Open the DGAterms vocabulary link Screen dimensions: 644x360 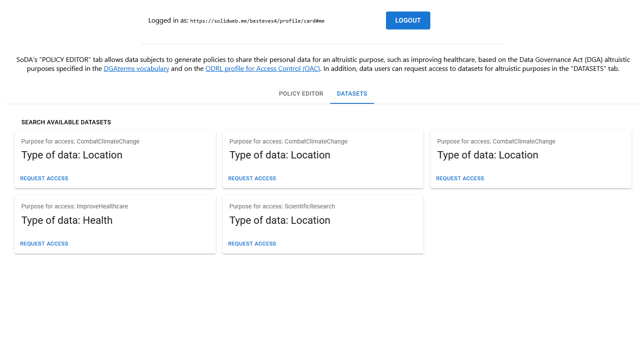coord(136,69)
